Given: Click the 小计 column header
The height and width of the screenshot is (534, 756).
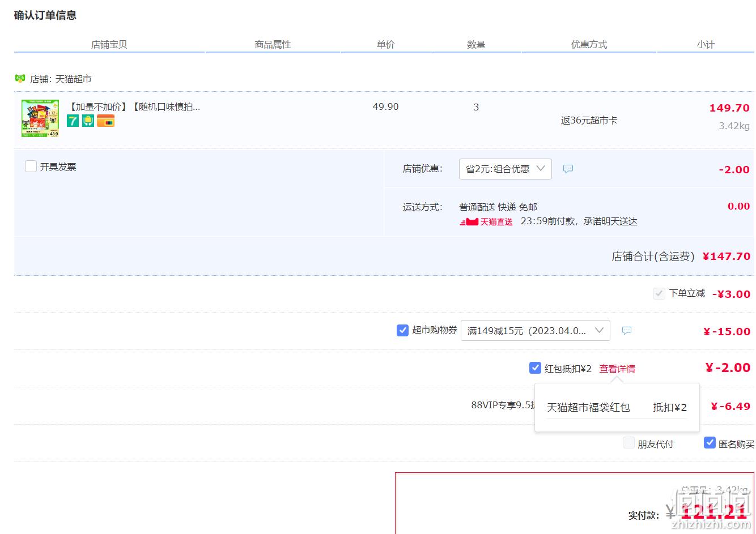Looking at the screenshot, I should [706, 44].
